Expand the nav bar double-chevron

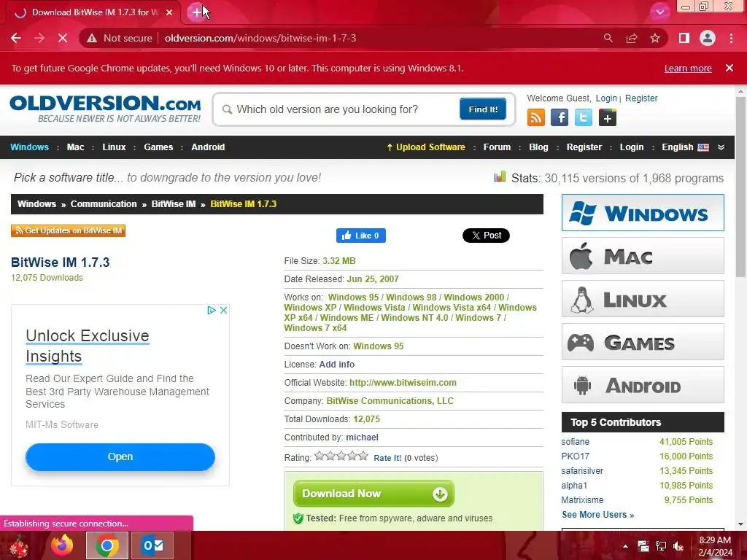[721, 147]
